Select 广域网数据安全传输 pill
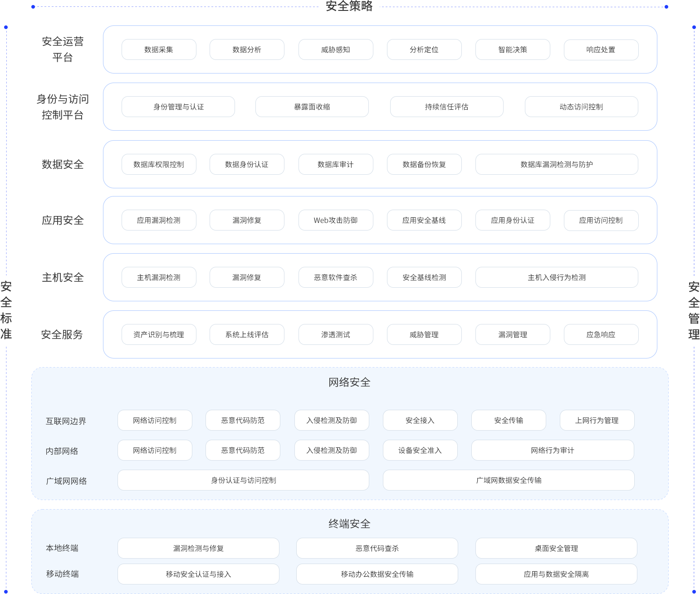The width and height of the screenshot is (700, 594). click(x=509, y=480)
